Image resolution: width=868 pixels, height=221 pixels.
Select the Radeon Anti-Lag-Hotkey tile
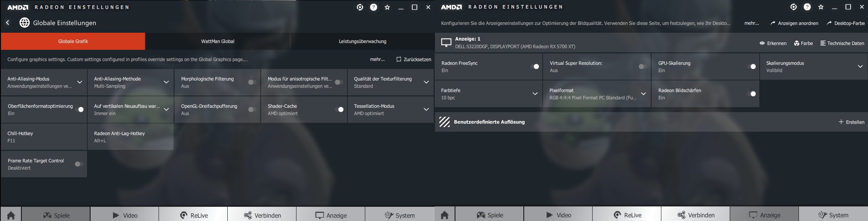(130, 137)
